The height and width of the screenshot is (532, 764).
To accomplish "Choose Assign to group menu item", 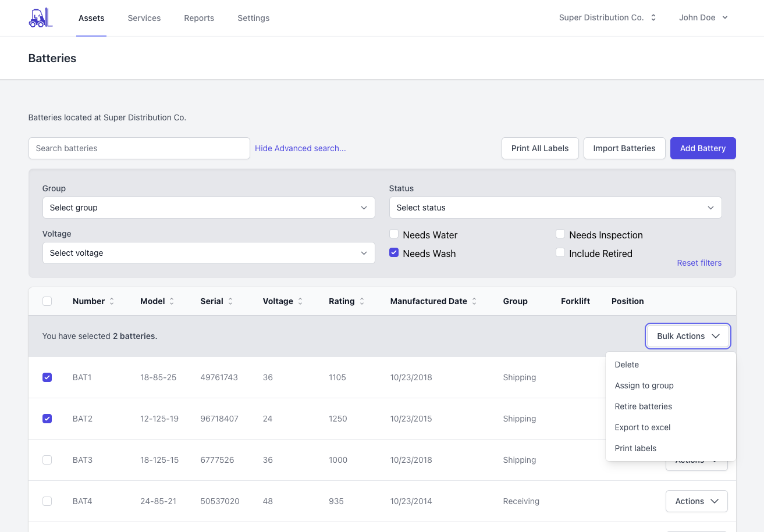I will click(x=671, y=385).
